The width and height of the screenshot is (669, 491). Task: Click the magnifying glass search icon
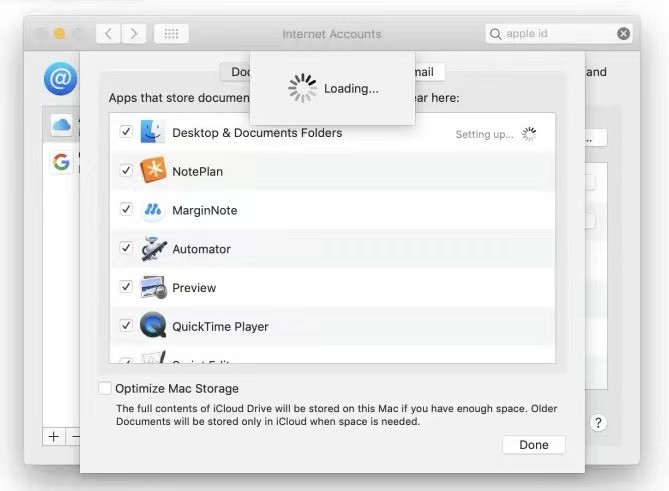495,34
